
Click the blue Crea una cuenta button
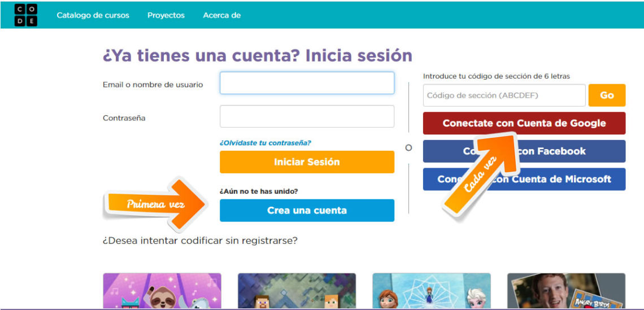pos(307,211)
